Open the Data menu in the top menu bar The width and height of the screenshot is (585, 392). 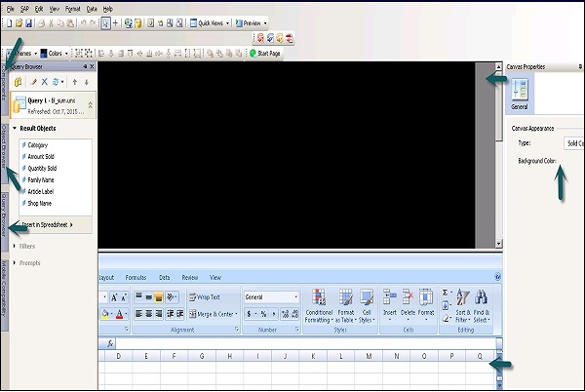[92, 9]
